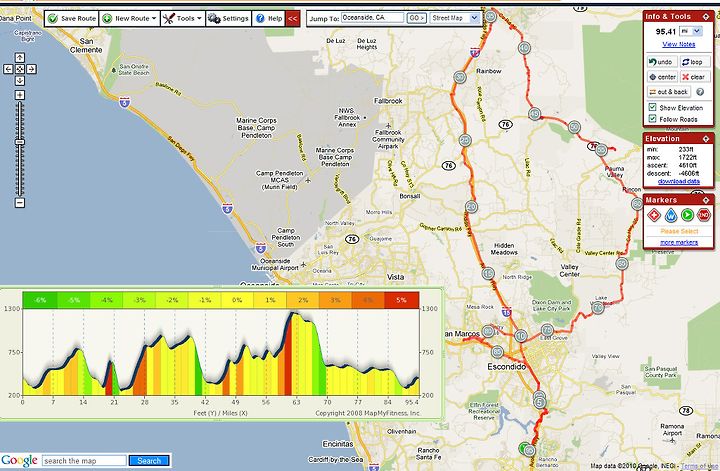The image size is (720, 471).
Task: Click the clear route button
Action: coord(694,77)
